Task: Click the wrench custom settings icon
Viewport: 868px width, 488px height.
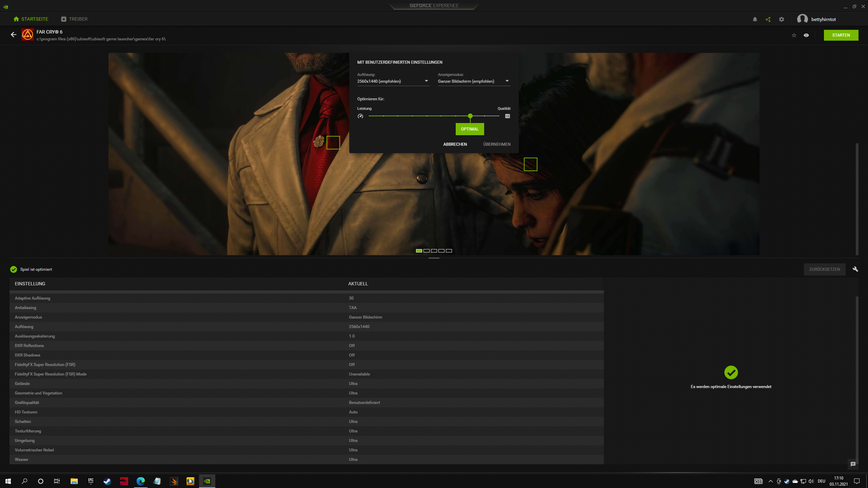Action: 855,269
